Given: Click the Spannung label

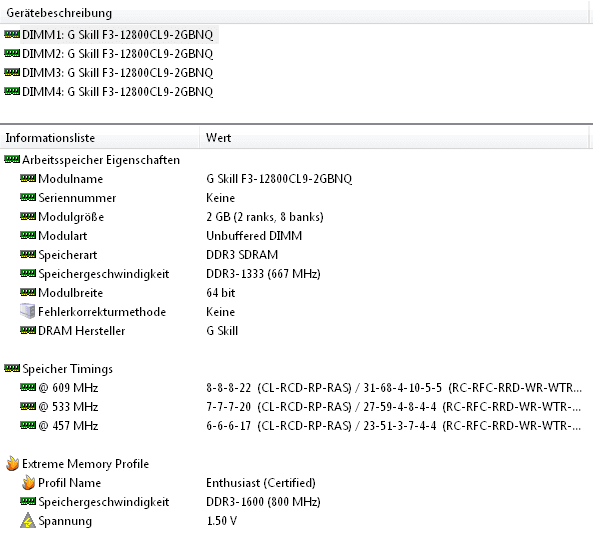Looking at the screenshot, I should click(x=65, y=521).
